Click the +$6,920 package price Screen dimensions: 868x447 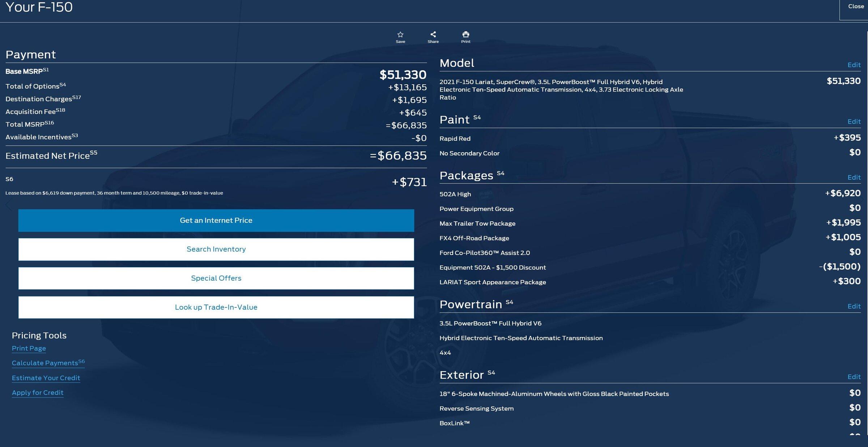843,193
